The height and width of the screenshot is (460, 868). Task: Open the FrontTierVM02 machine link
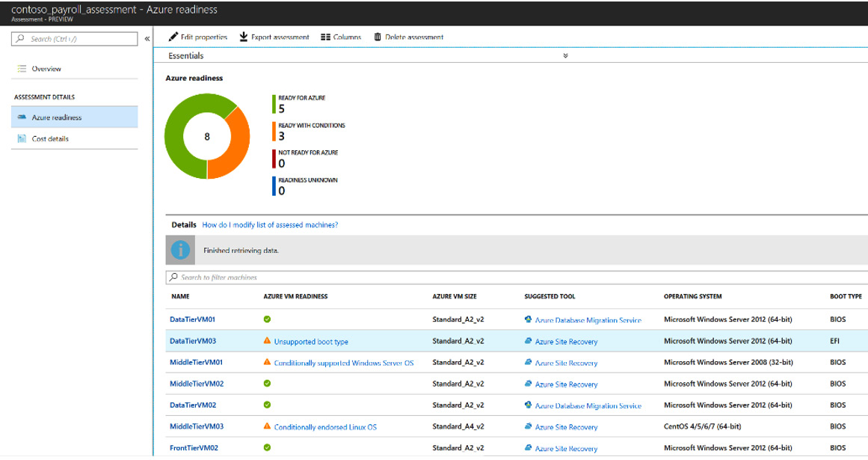point(194,447)
